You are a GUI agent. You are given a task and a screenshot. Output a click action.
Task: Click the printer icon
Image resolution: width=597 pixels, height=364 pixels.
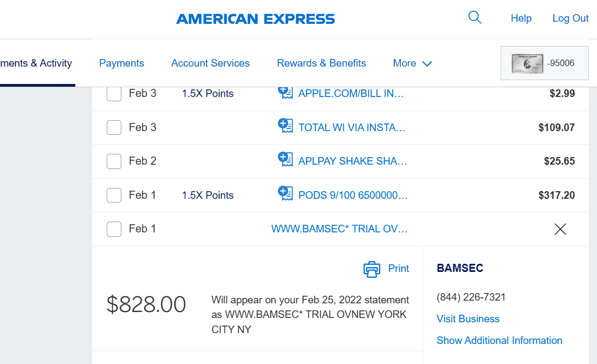[372, 269]
